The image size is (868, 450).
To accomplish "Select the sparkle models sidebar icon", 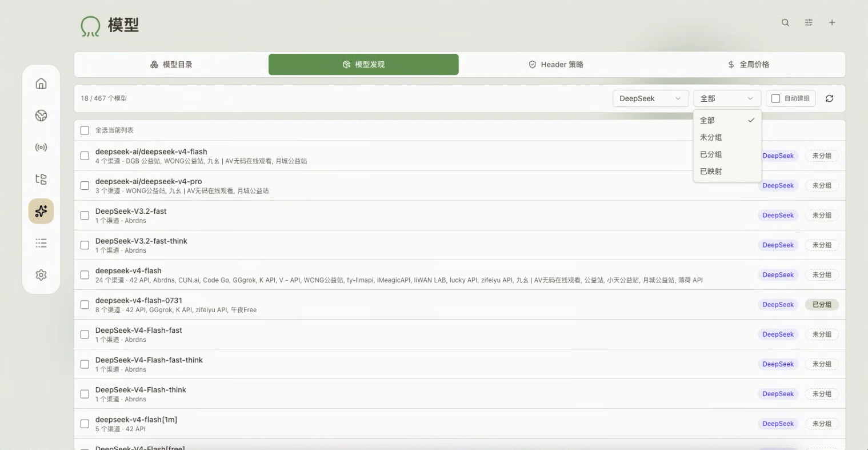I will (x=41, y=211).
